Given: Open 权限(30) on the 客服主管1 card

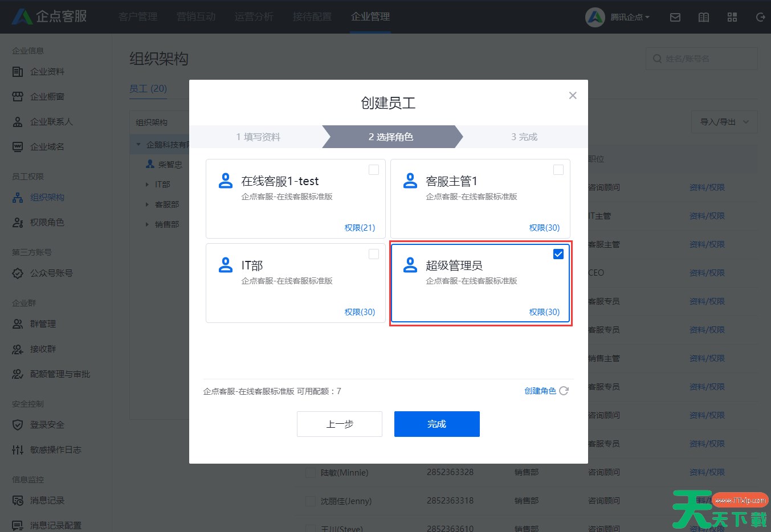Looking at the screenshot, I should [544, 228].
